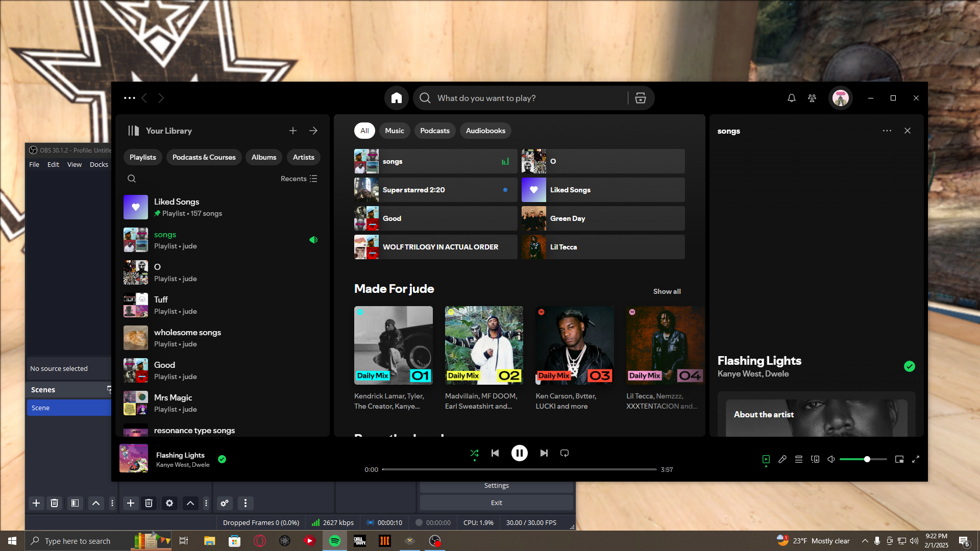The height and width of the screenshot is (551, 980).
Task: Open the Spotify Home button
Action: tap(397, 98)
